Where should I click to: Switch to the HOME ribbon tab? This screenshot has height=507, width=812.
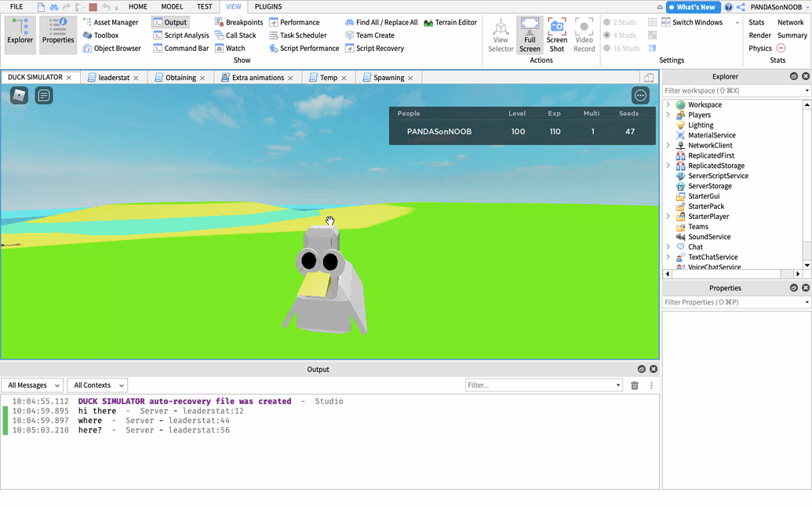click(138, 7)
